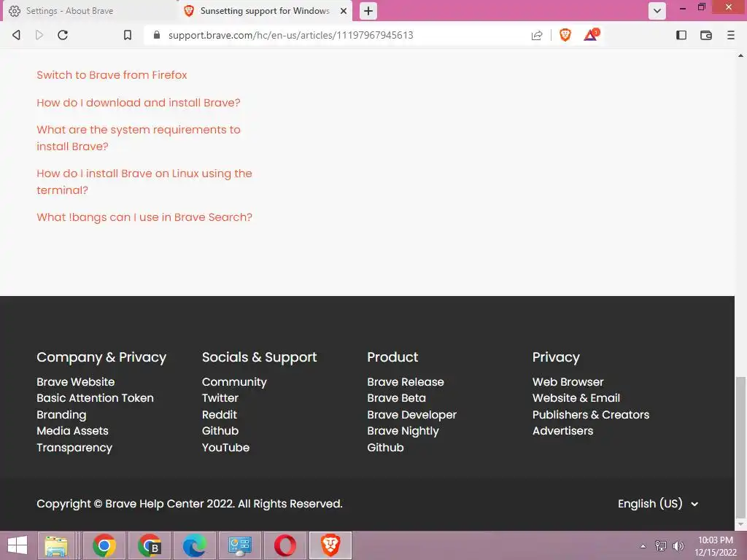This screenshot has width=747, height=560.
Task: Click the scrollbar down arrow
Action: pos(741,524)
